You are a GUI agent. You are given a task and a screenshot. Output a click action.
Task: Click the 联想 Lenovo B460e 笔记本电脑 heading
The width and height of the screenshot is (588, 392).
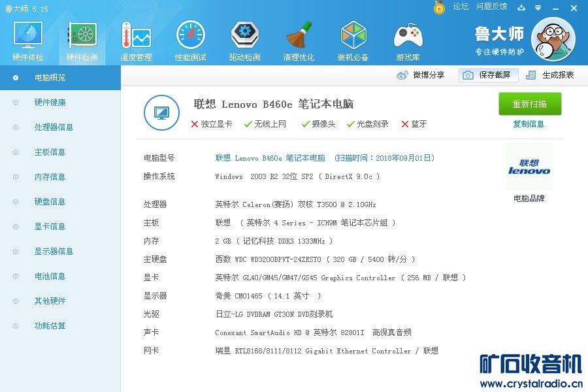(274, 104)
